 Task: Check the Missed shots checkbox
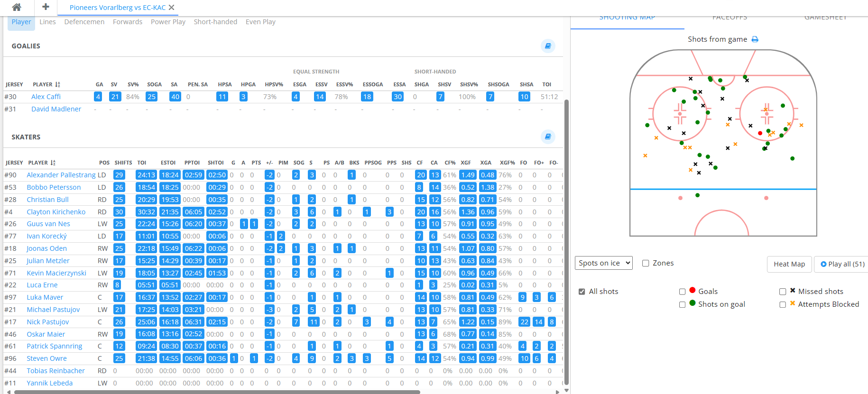[x=783, y=292]
